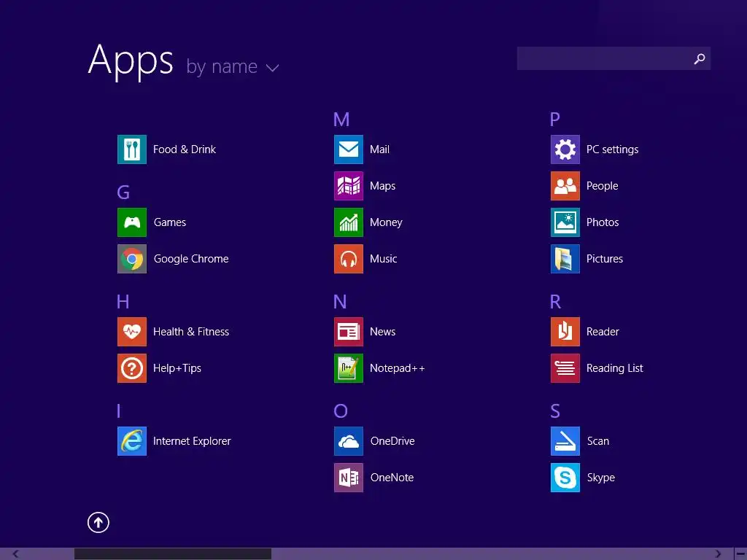
Task: Open the Money chart icon
Action: 349,222
